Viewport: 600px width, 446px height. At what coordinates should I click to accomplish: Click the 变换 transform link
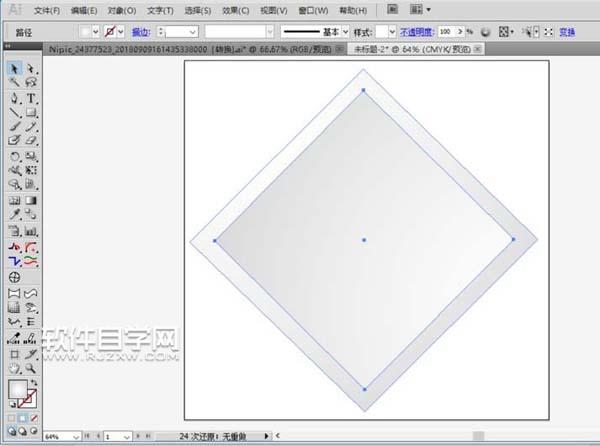tap(567, 32)
